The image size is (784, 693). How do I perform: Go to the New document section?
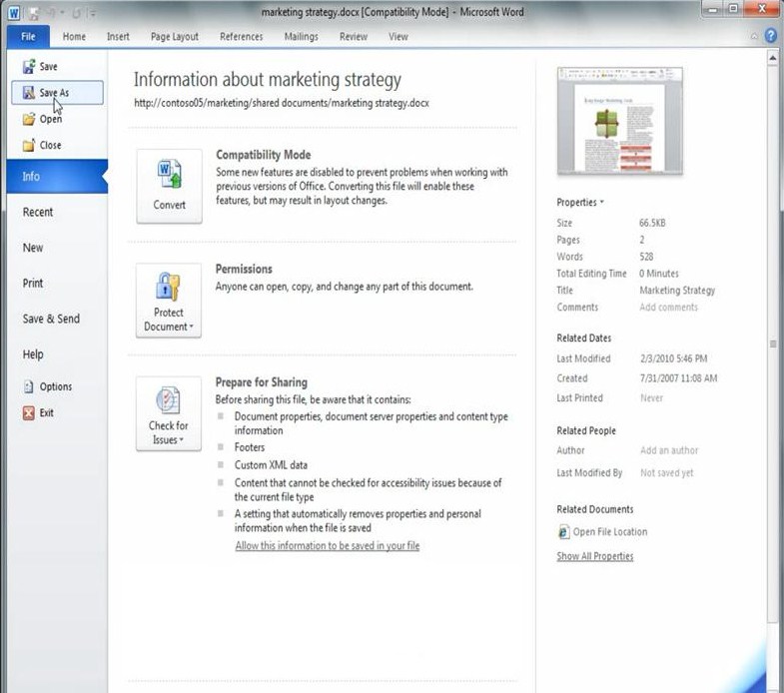pos(33,248)
